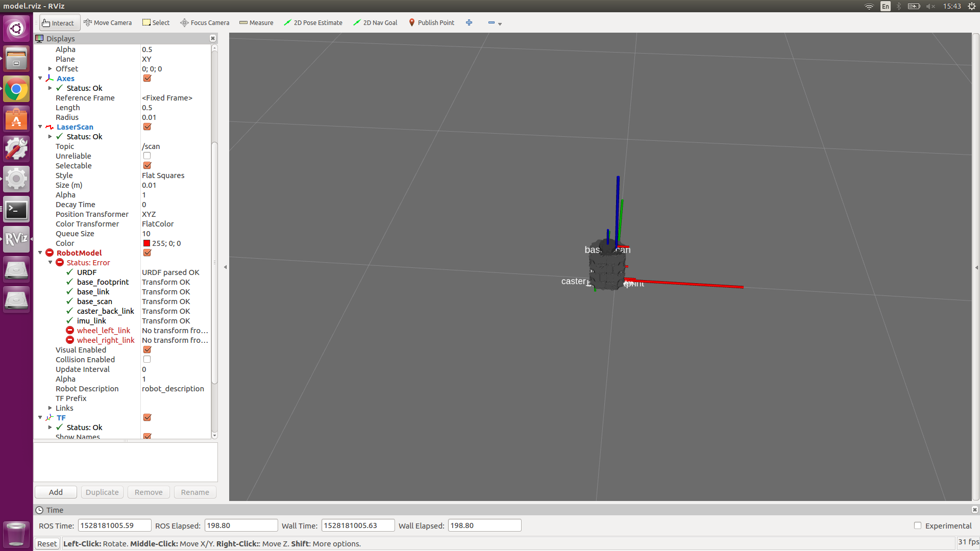
Task: Open the En keyboard layout indicator
Action: pos(886,6)
